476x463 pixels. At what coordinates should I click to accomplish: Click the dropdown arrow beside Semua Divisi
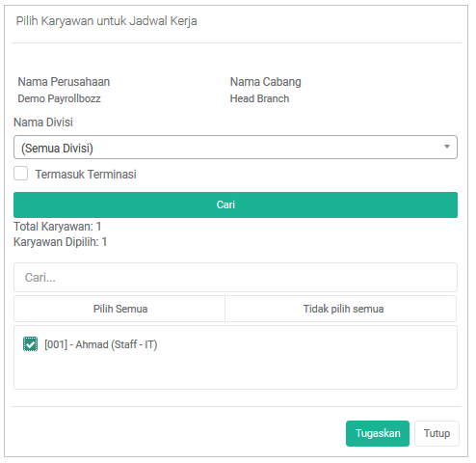click(447, 147)
